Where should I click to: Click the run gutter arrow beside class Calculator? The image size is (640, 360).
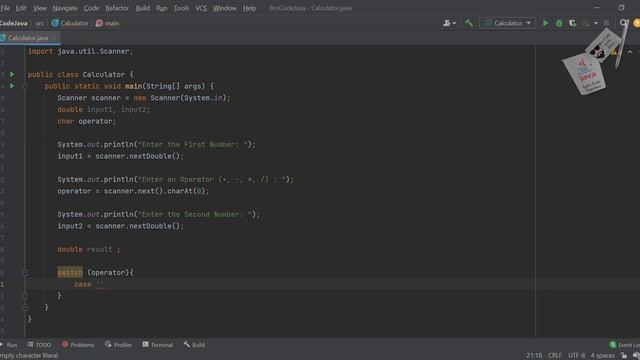click(12, 74)
